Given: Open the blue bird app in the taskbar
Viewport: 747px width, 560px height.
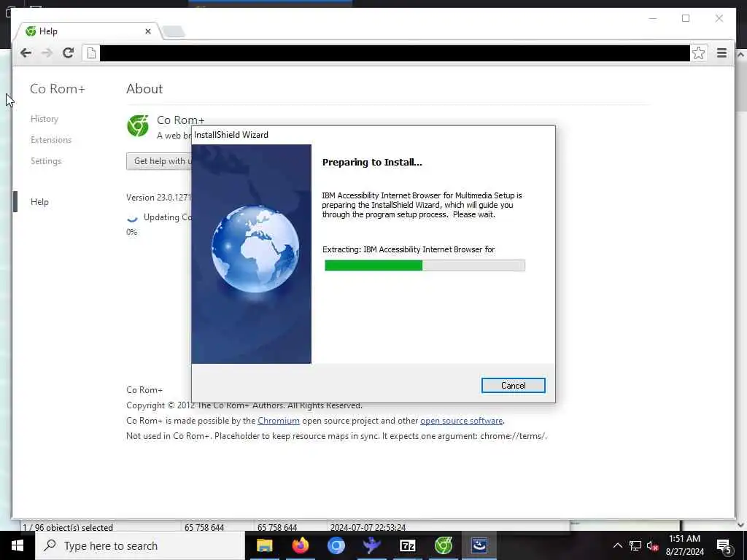Looking at the screenshot, I should [371, 545].
